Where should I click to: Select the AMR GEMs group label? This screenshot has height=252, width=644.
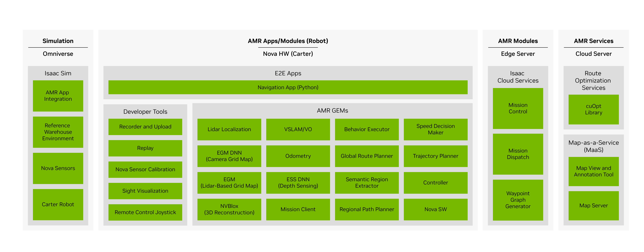point(332,111)
